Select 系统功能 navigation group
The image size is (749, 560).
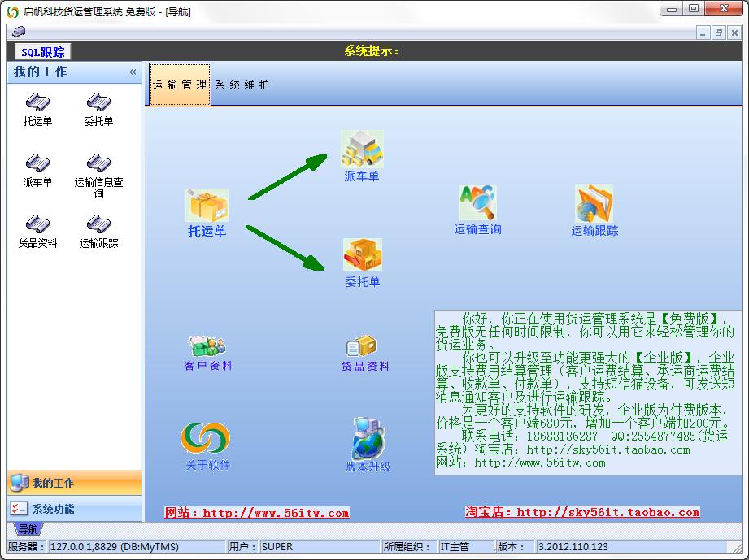[75, 509]
